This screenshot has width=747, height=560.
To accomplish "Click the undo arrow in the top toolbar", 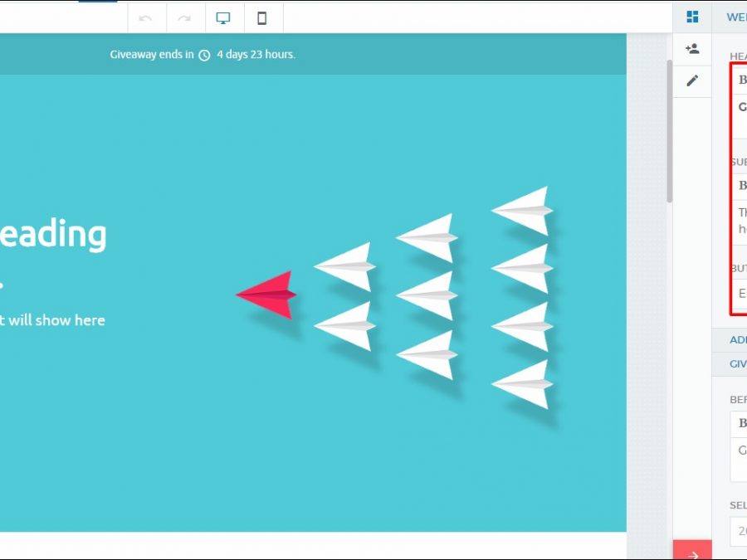I will point(146,17).
